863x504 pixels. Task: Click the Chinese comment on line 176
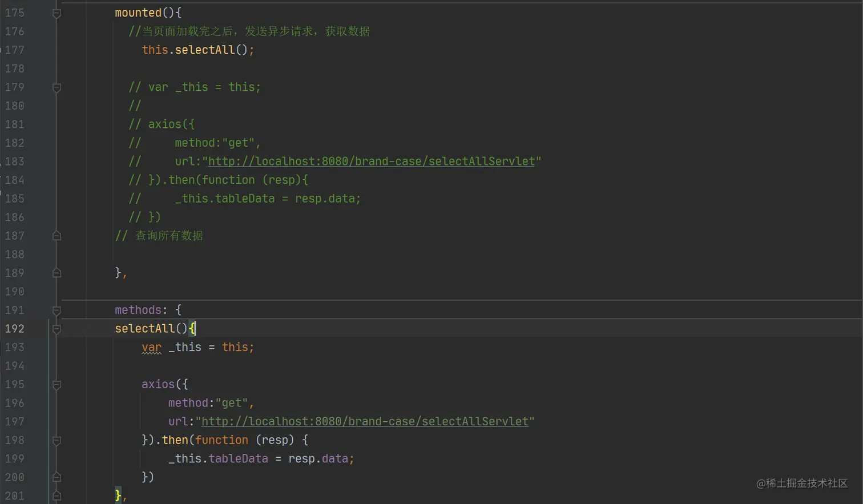[x=249, y=31]
